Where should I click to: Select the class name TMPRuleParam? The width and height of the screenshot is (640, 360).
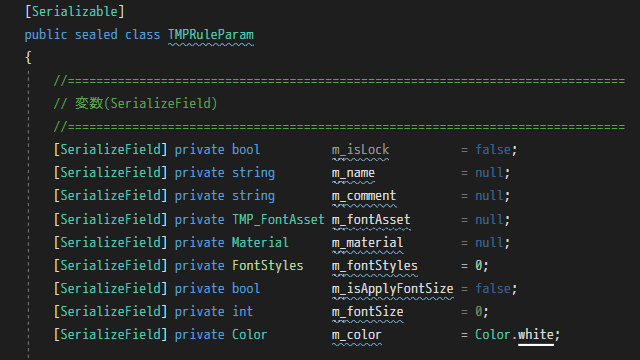[211, 35]
